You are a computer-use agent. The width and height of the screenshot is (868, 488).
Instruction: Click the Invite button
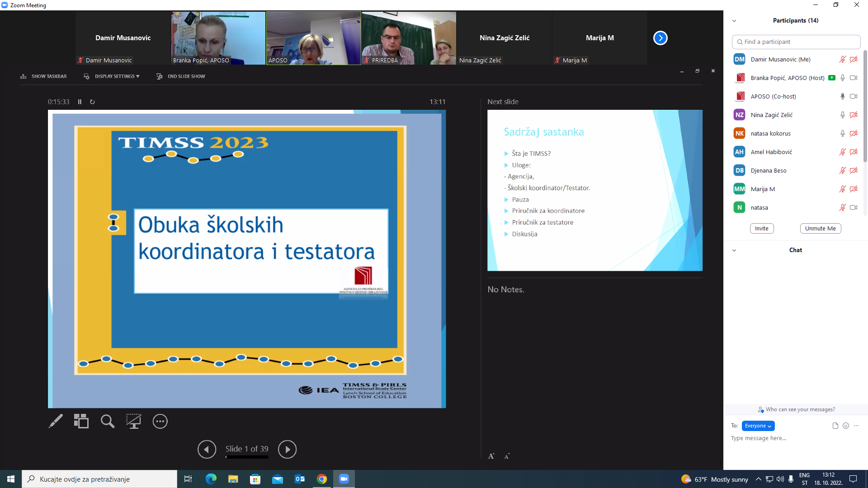tap(761, 228)
